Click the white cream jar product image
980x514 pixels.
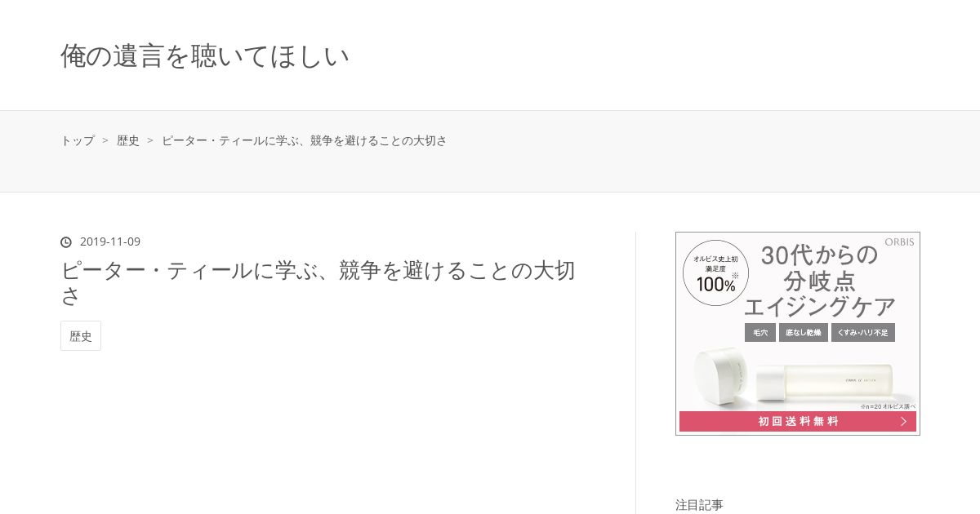(x=721, y=376)
